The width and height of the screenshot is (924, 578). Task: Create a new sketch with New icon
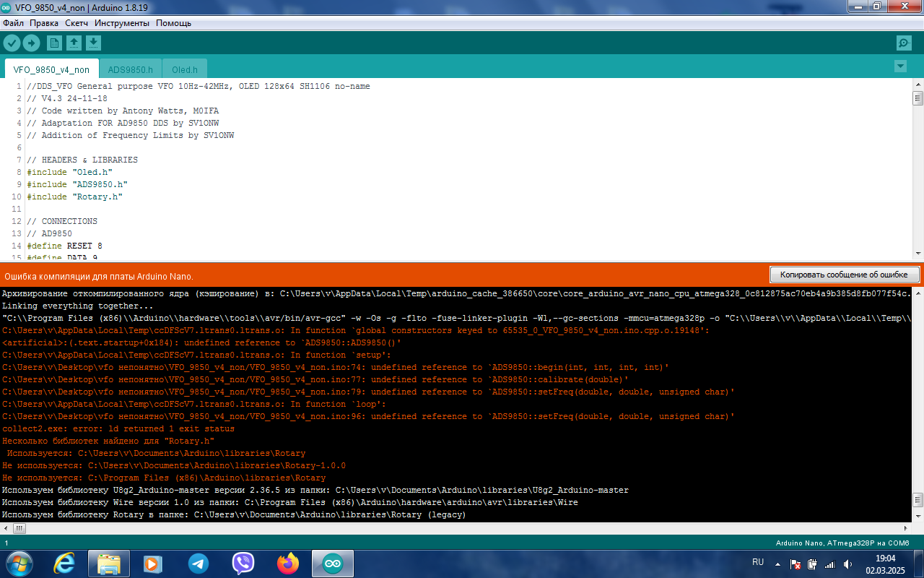tap(54, 43)
